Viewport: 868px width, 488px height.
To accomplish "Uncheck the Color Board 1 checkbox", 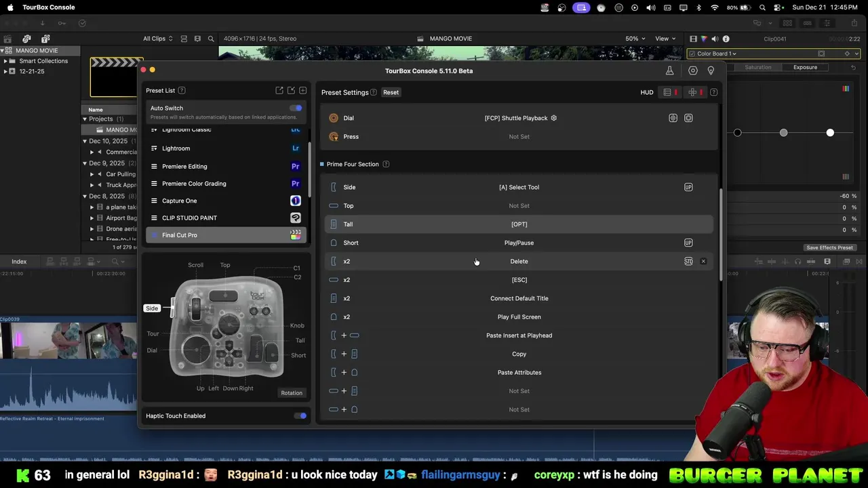I will [x=692, y=54].
